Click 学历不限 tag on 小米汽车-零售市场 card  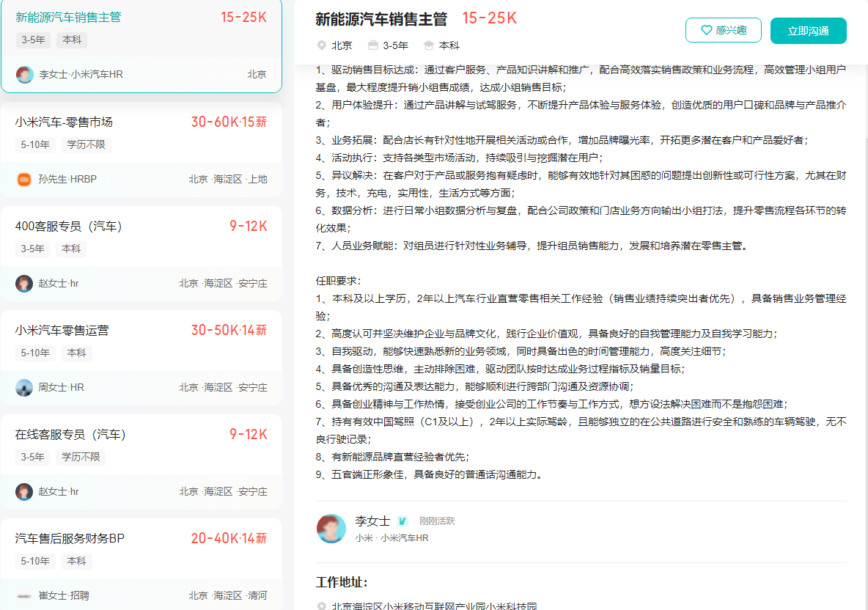tap(86, 144)
